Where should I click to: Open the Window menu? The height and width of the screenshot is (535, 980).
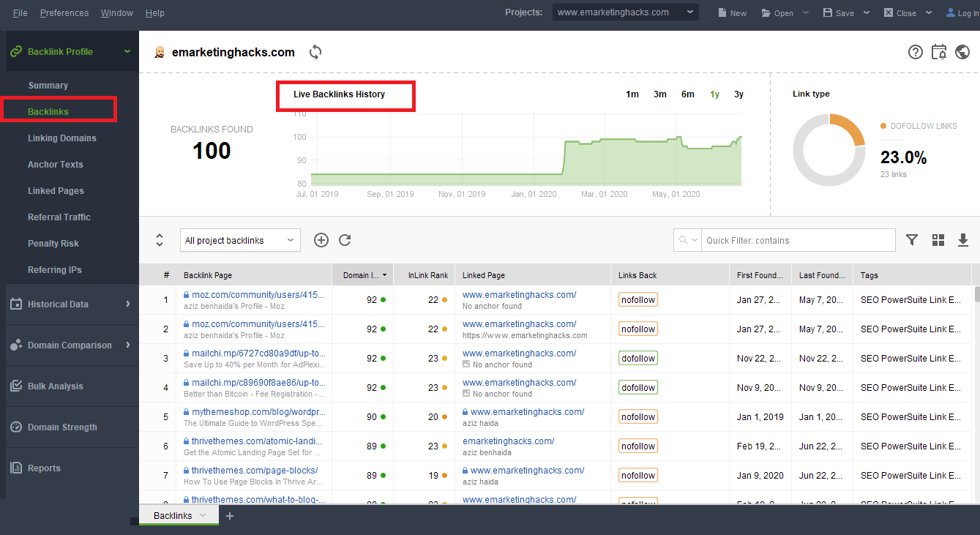tap(117, 13)
